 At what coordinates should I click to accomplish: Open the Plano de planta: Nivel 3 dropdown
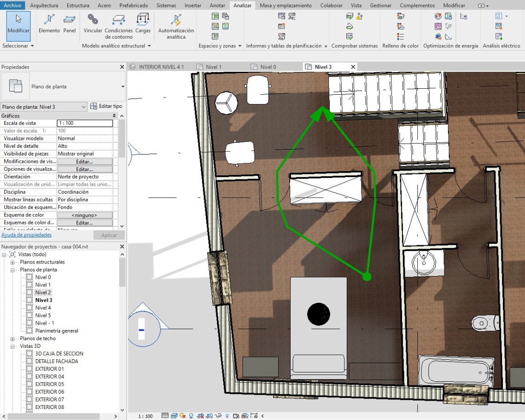pyautogui.click(x=83, y=107)
